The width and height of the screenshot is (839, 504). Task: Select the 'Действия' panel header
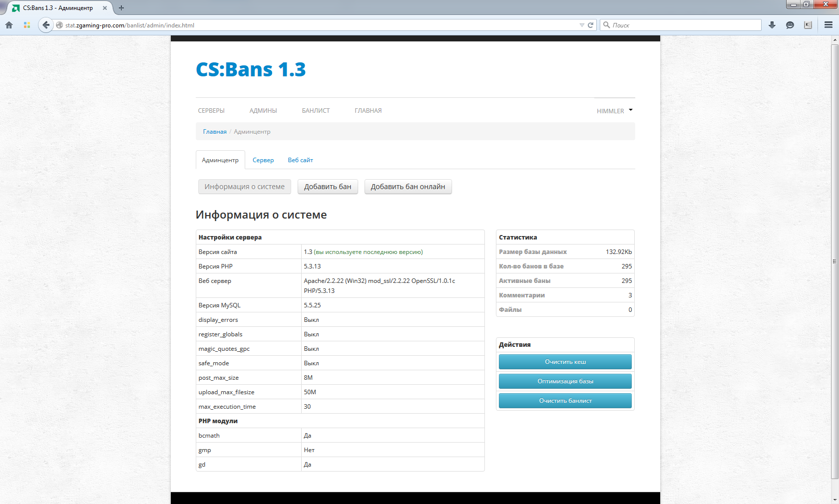point(514,345)
